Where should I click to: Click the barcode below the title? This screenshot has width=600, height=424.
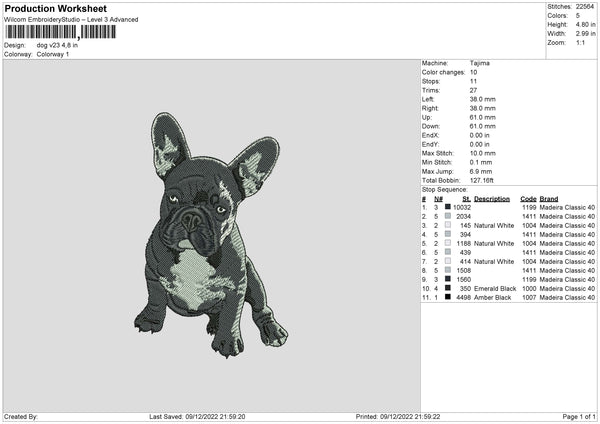60,32
